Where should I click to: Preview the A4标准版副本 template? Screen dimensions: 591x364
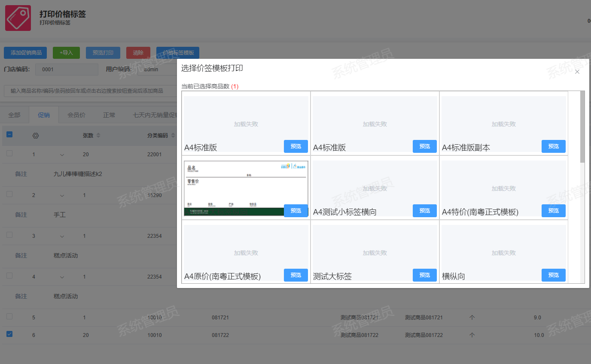553,146
